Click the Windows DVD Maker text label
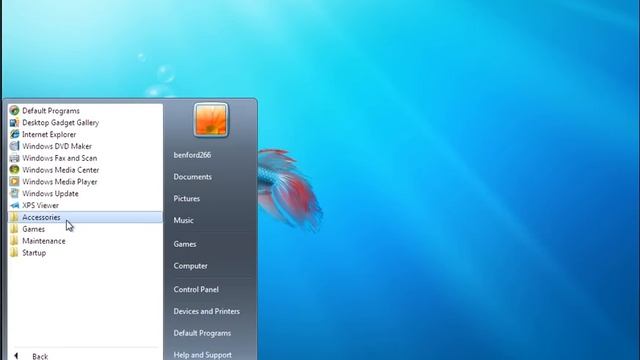640x360 pixels. [57, 146]
